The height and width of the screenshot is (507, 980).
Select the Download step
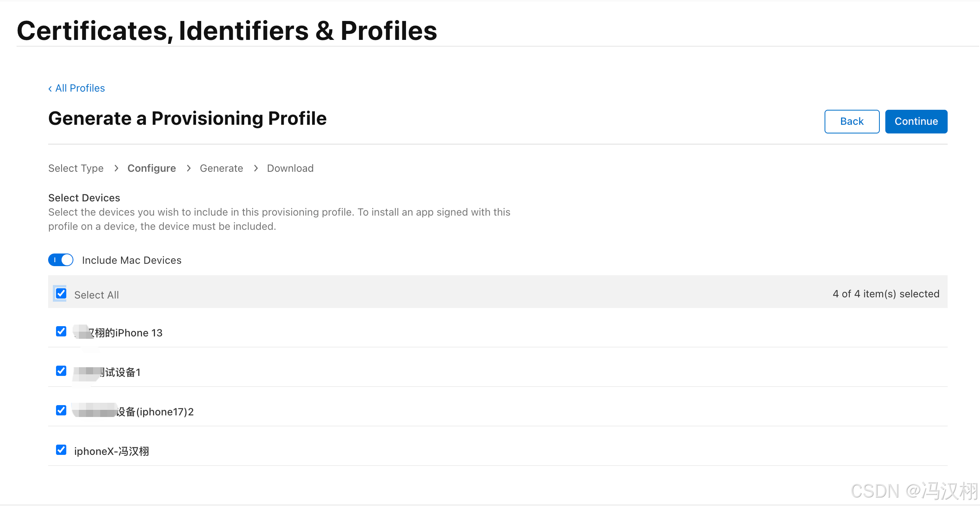(290, 168)
